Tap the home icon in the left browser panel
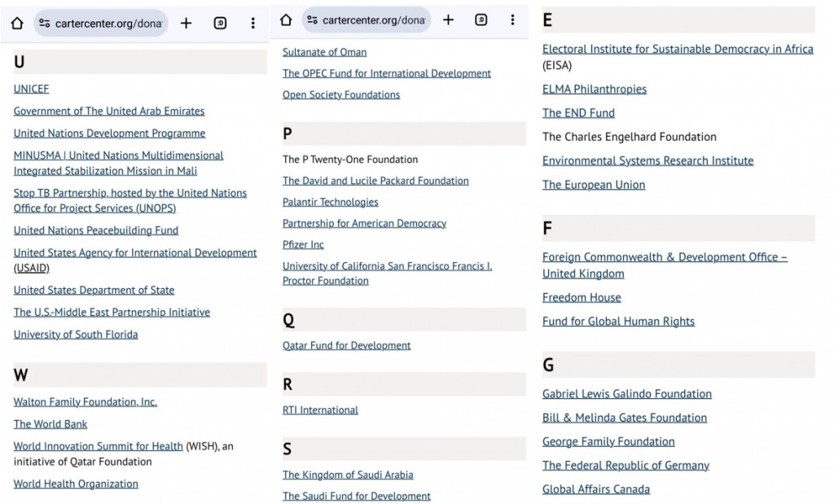Image resolution: width=834 pixels, height=504 pixels. (17, 24)
